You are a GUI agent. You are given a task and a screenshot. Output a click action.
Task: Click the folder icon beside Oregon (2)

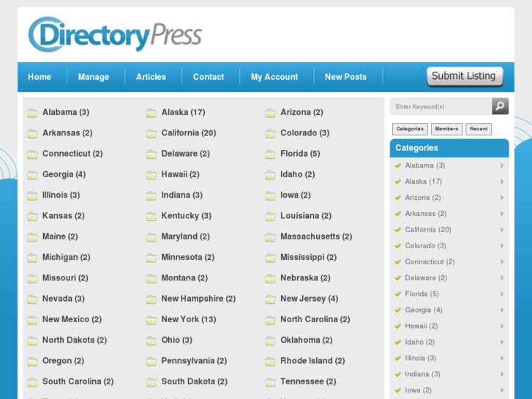pos(32,362)
